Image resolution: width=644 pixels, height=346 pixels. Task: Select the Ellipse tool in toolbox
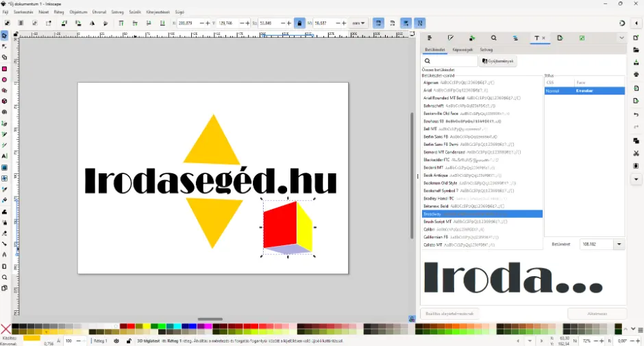4,79
